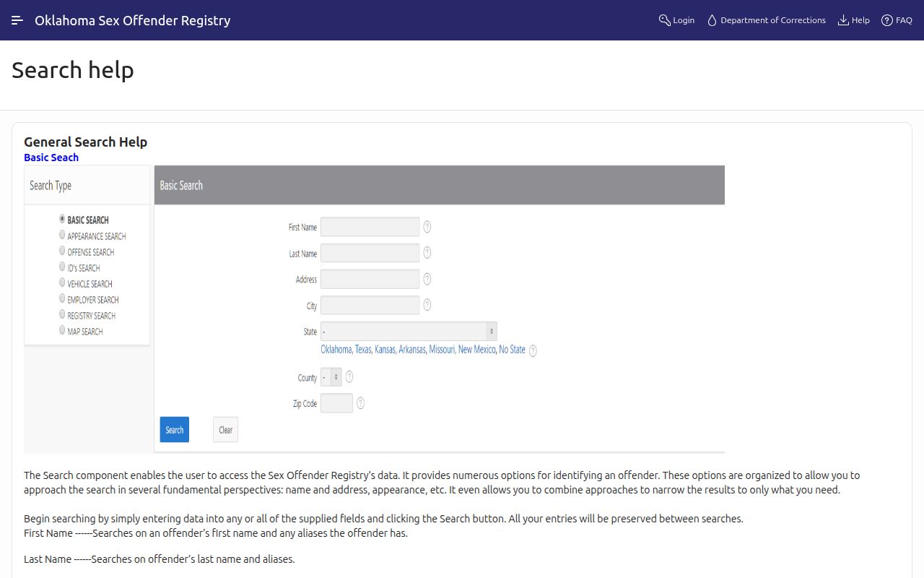Click the First Name input field
The image size is (924, 578).
(x=370, y=227)
